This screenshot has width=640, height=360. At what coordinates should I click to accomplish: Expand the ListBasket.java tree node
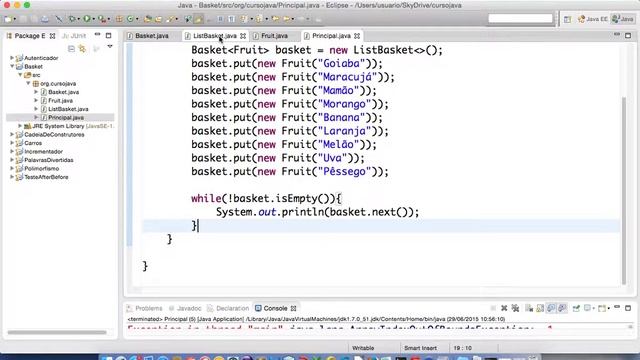[36, 109]
